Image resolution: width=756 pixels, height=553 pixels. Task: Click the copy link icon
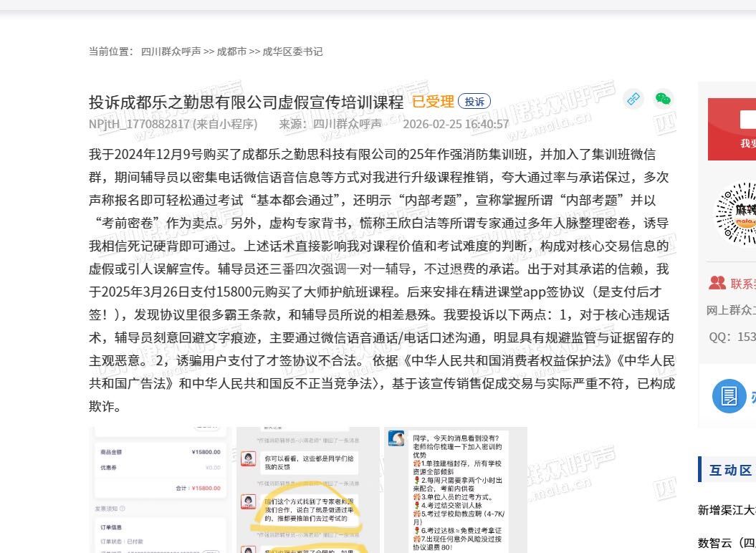[633, 99]
